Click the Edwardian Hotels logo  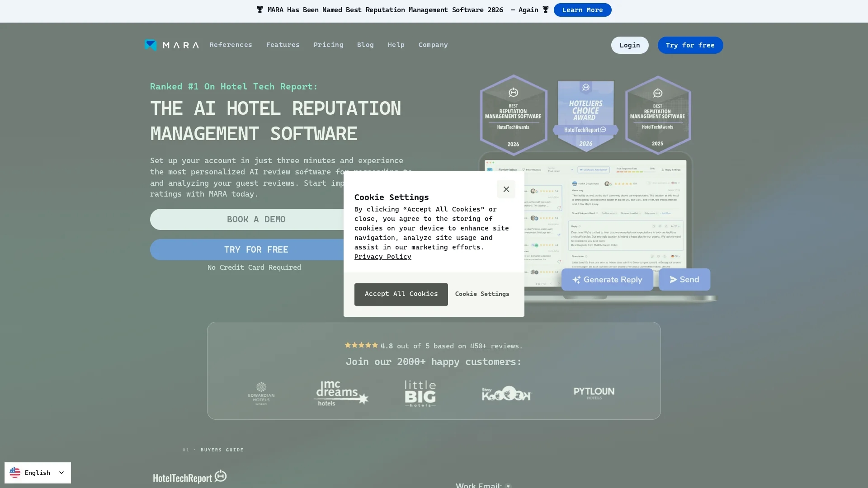click(x=261, y=394)
